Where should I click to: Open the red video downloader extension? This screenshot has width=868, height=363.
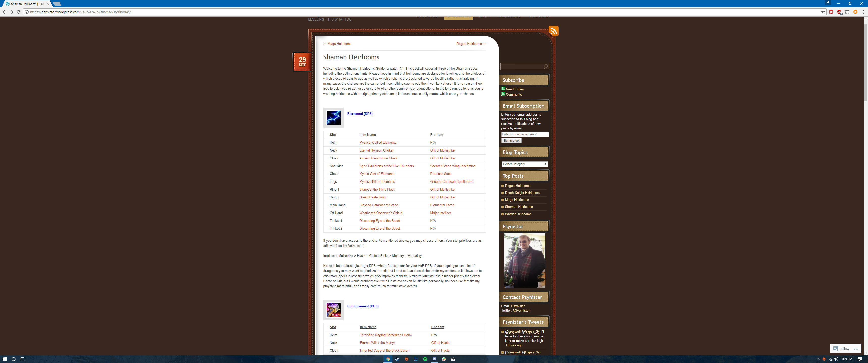(831, 12)
